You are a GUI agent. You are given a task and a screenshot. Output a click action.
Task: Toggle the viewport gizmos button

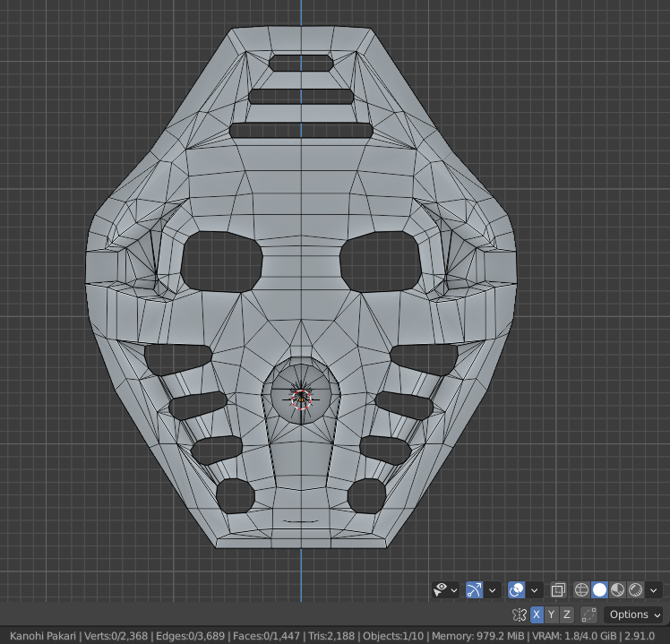(x=474, y=590)
